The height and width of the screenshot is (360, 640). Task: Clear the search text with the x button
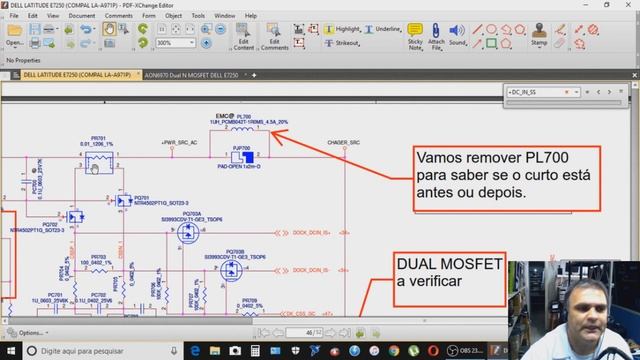567,92
